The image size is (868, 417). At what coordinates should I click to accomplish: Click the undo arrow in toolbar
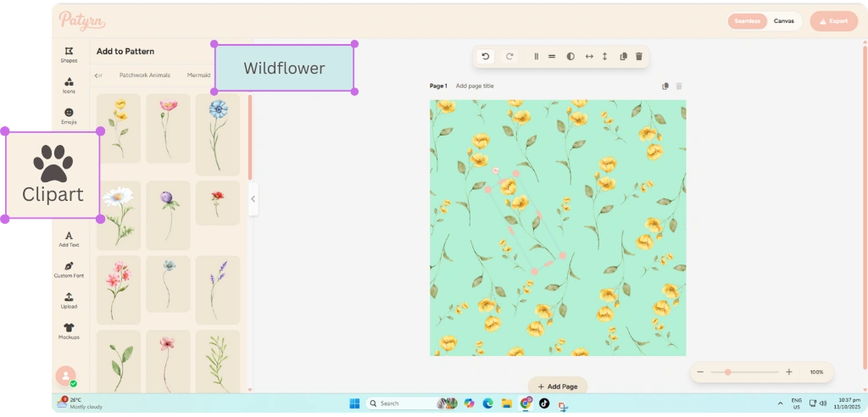coord(486,57)
